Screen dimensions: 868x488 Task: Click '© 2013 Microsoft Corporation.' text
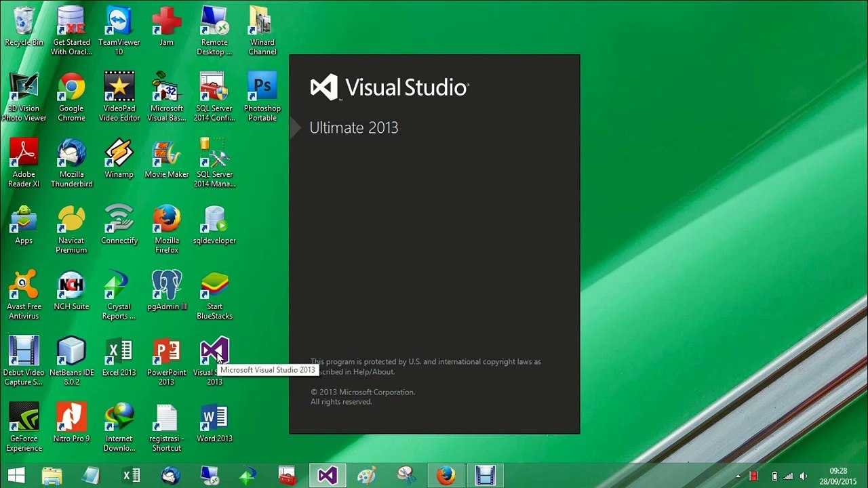pyautogui.click(x=363, y=392)
